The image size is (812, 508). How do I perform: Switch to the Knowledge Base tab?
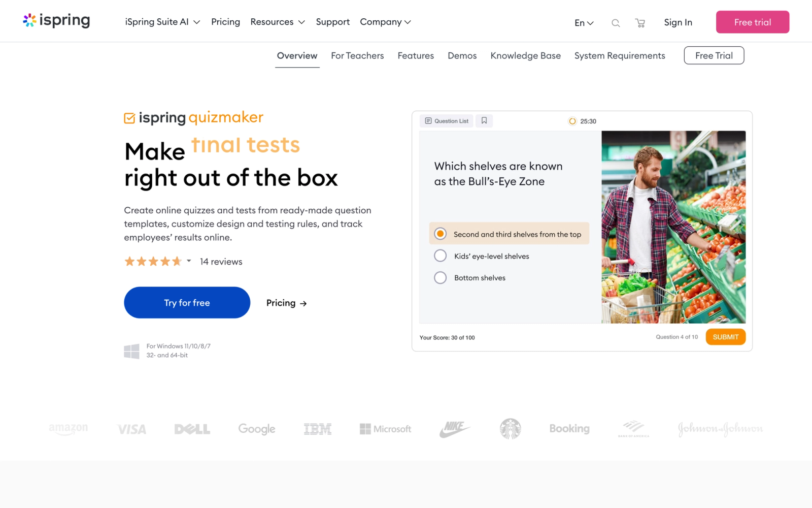click(525, 56)
